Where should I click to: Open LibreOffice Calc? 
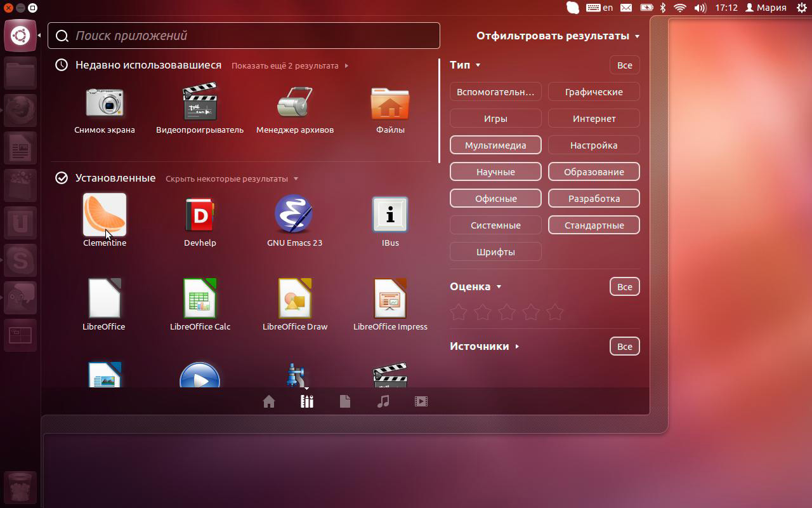(x=200, y=305)
